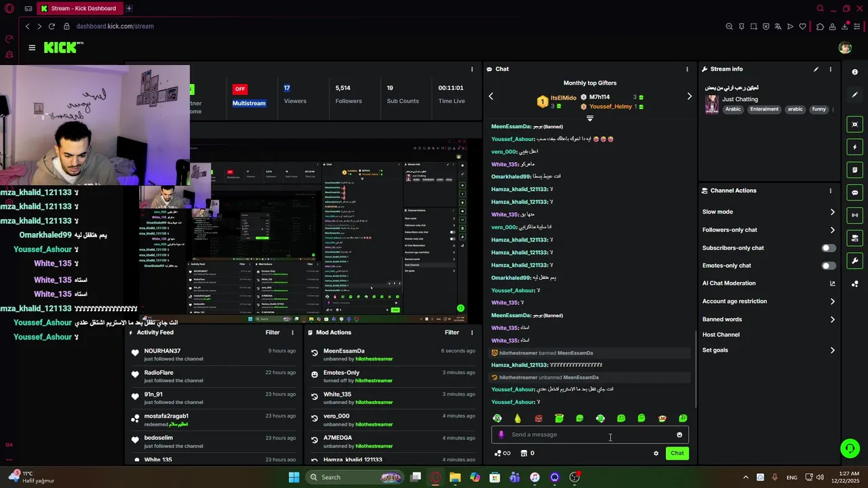Viewport: 868px width, 488px height.
Task: Open chat settings gear icon
Action: coord(656,453)
